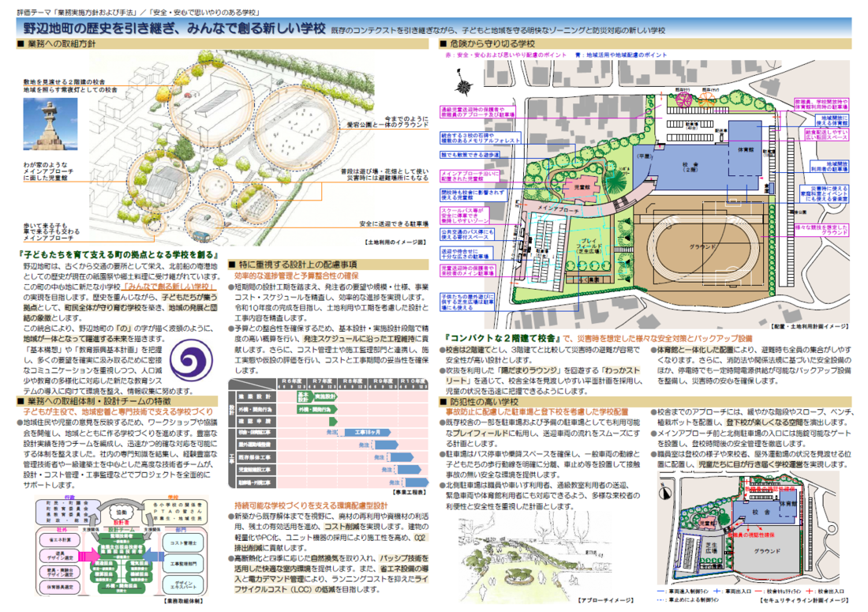868x612 pixels.
Task: Click callout 公共交通のバス停にも使える寄付スペース
Action: (466, 235)
